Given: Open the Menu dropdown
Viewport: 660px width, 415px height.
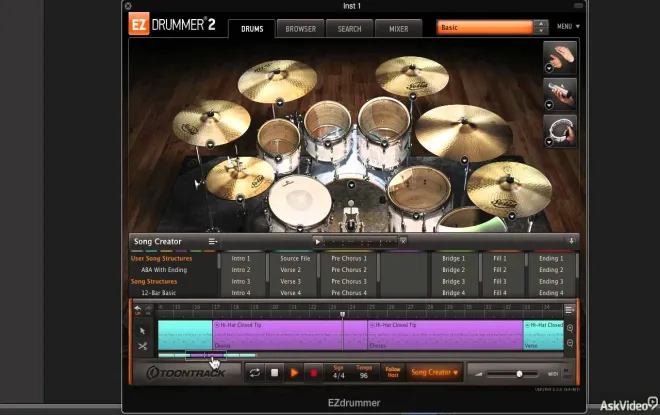Looking at the screenshot, I should tap(568, 27).
